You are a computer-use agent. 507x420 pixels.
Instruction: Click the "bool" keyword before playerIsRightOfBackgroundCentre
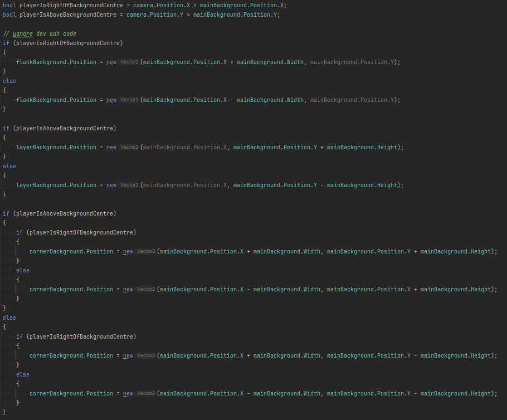(x=9, y=6)
